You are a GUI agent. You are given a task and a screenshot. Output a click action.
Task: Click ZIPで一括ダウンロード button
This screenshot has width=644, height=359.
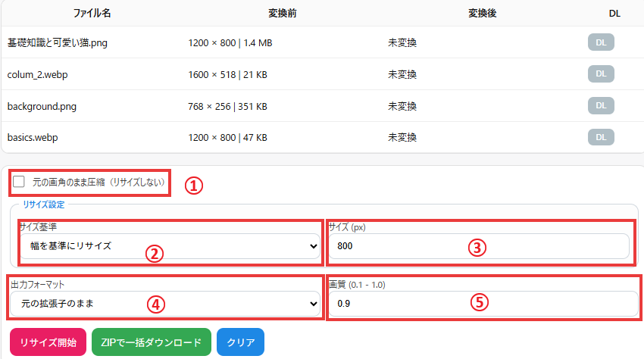(x=151, y=342)
